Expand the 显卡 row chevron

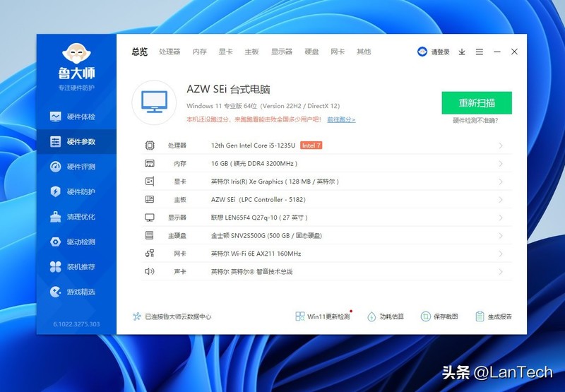click(x=501, y=182)
